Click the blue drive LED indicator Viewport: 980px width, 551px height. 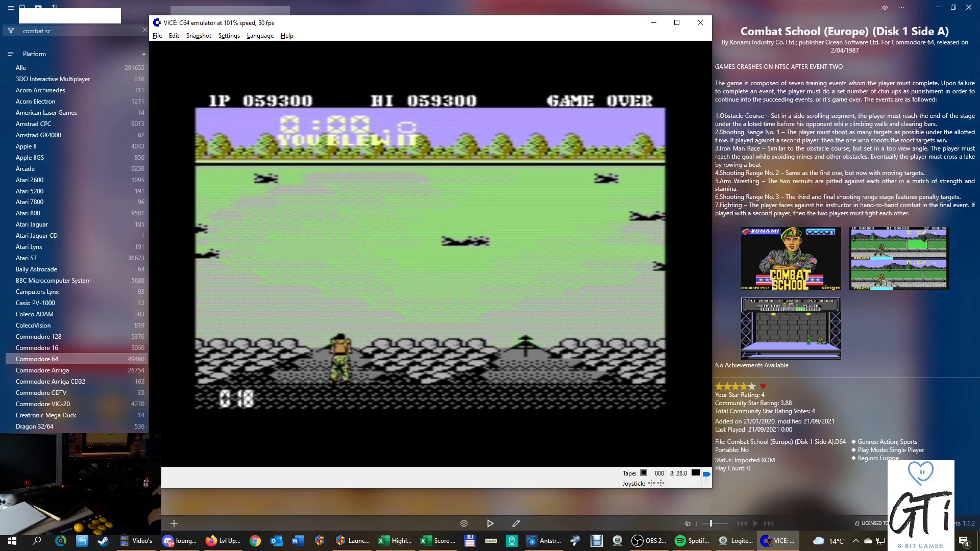coord(706,474)
